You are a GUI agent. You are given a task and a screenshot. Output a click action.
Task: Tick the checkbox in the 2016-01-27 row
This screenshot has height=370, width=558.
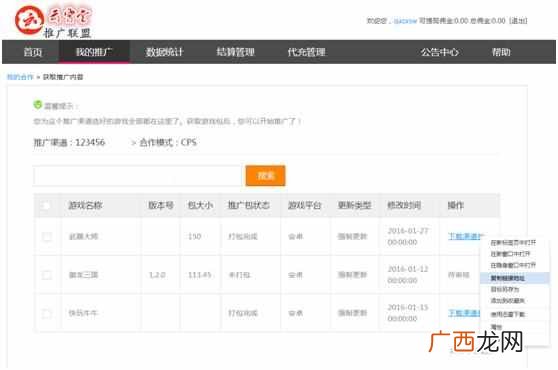click(47, 237)
